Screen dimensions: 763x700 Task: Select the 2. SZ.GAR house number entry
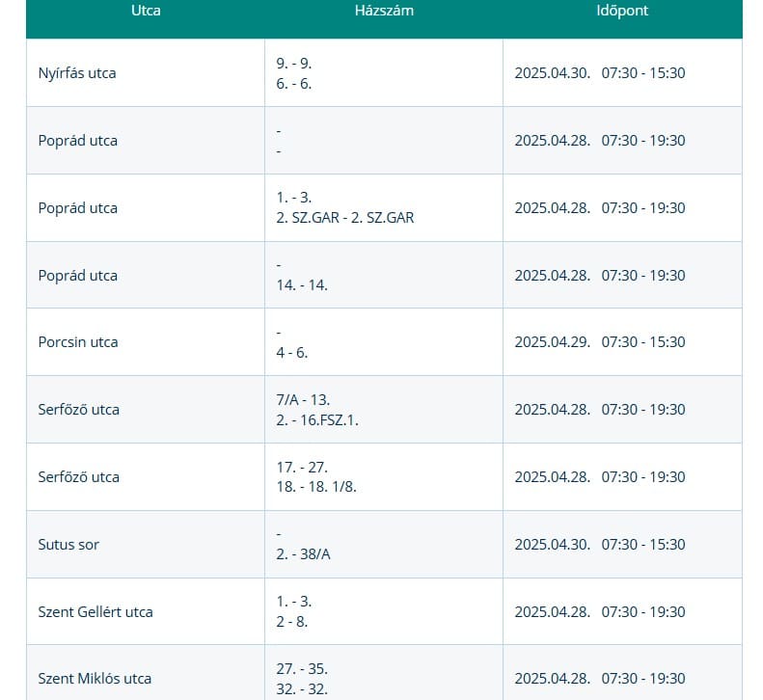coord(344,218)
